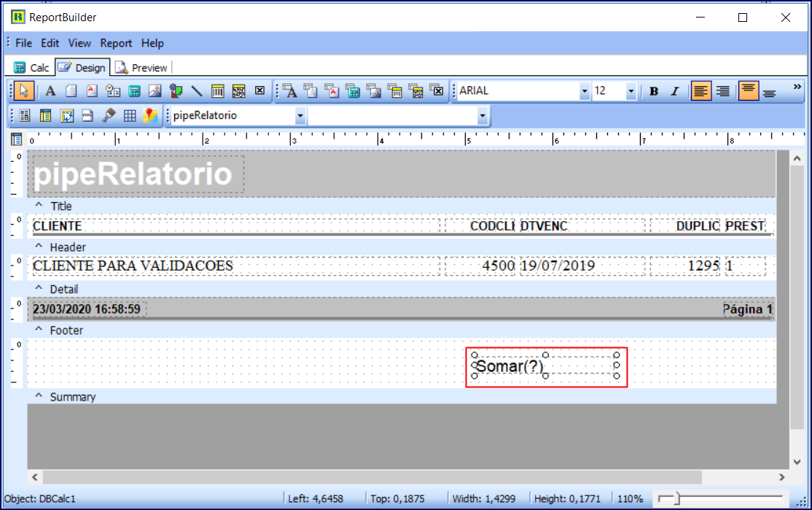Select the CLIENTE header label
Viewport: 812px width, 510px height.
(235, 226)
